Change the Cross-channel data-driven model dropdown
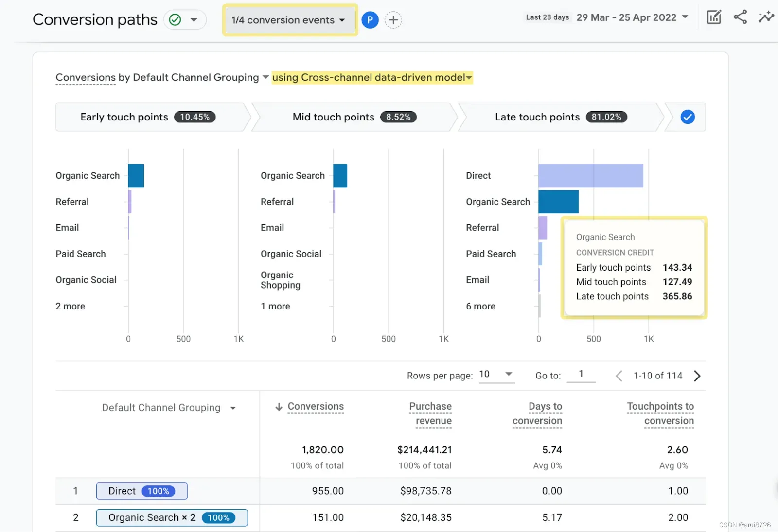Screen dimensions: 778x532 pos(372,78)
